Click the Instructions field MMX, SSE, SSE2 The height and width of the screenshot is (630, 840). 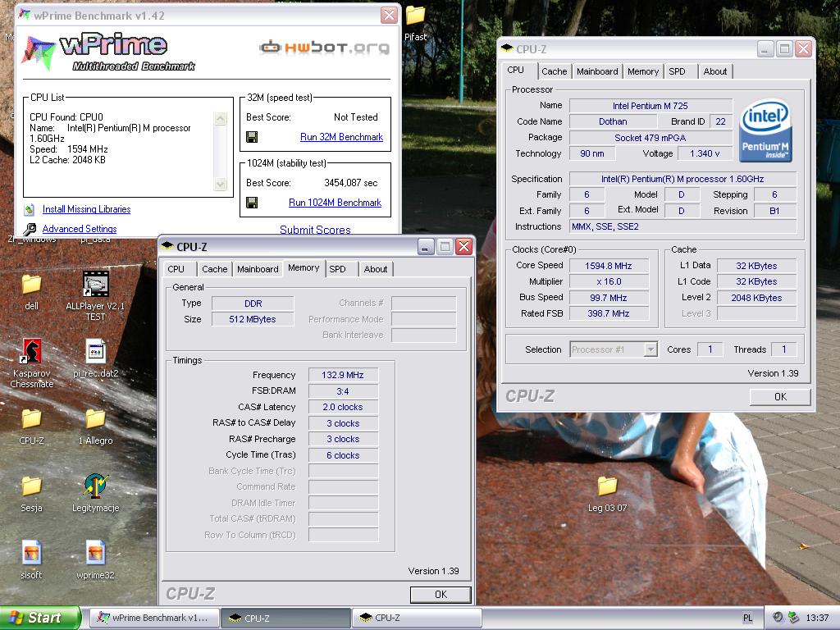click(x=682, y=226)
